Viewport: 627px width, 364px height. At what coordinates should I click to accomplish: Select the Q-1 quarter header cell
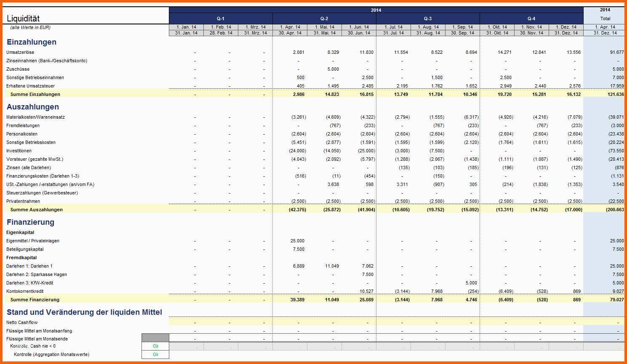coord(221,19)
